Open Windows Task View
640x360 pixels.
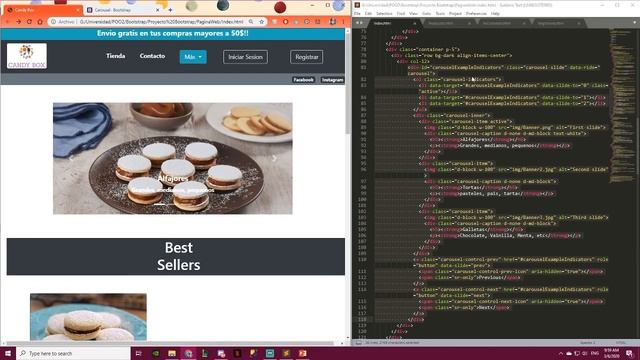(138, 353)
